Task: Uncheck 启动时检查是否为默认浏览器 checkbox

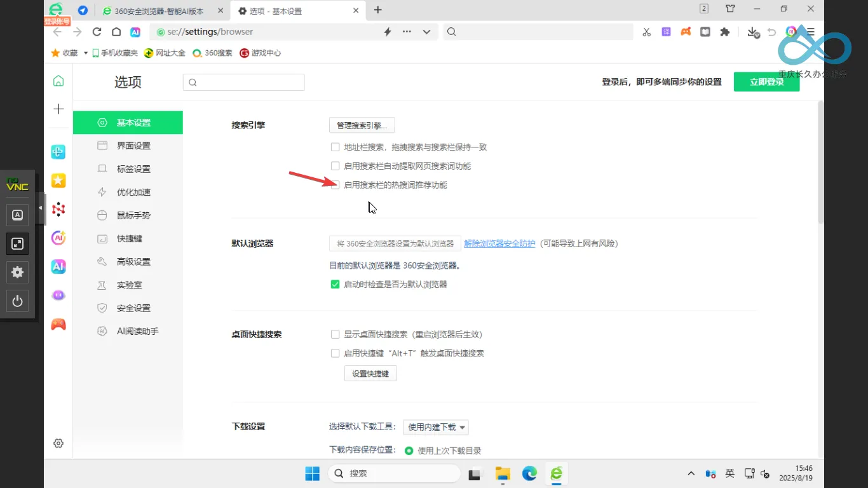Action: [335, 285]
